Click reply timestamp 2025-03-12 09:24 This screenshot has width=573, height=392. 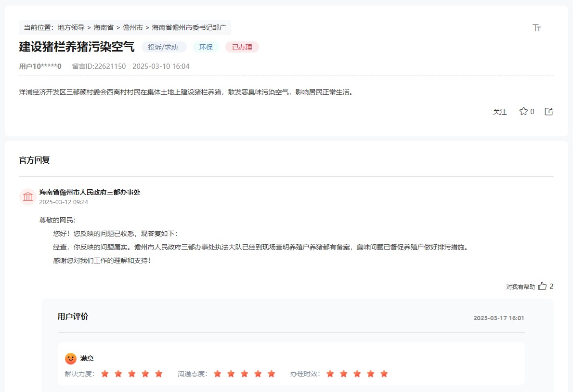(64, 202)
